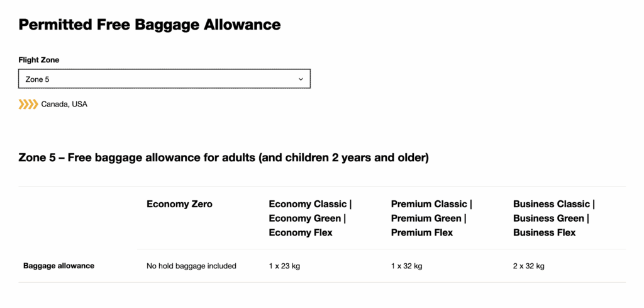
Task: Select the No hold baggage included cell
Action: [191, 266]
